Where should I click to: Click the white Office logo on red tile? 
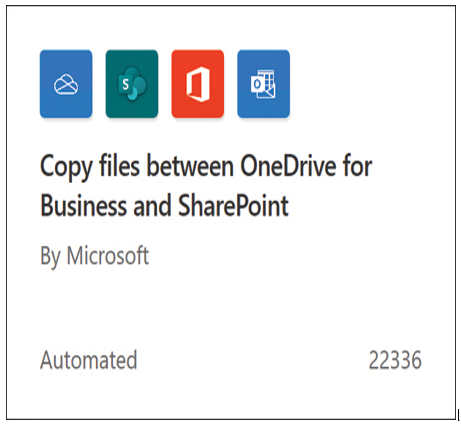click(198, 84)
